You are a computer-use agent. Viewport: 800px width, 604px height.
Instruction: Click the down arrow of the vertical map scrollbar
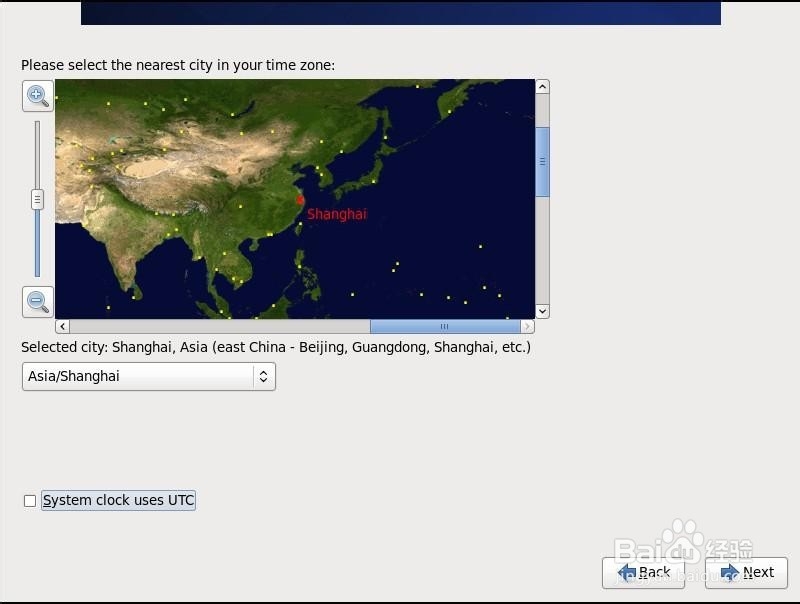542,311
